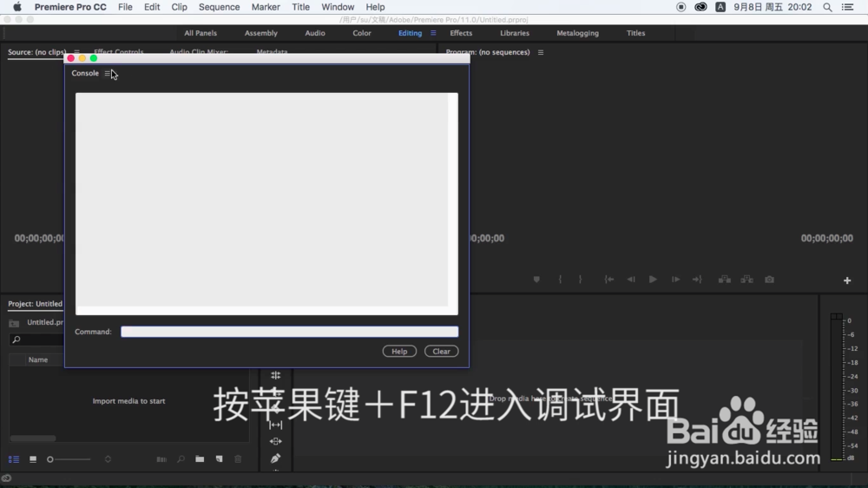Screen dimensions: 868x488
Task: Open Sort Icons control in Project panel
Action: (x=108, y=459)
